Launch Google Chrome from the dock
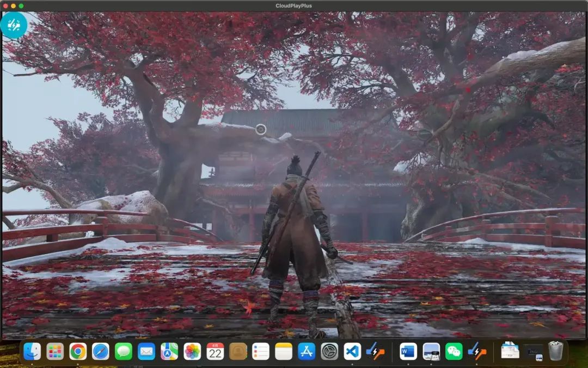Image resolution: width=588 pixels, height=368 pixels. 78,351
